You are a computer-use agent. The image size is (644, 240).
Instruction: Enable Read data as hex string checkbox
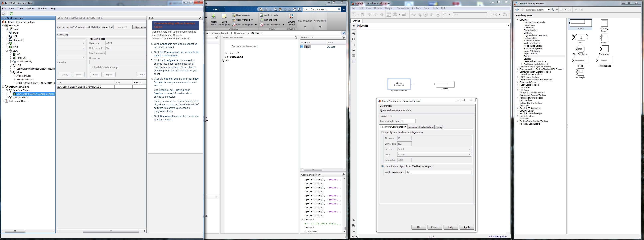tap(92, 67)
